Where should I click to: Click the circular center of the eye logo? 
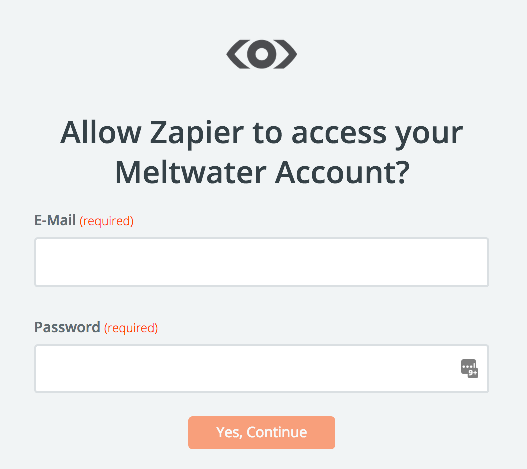point(261,54)
